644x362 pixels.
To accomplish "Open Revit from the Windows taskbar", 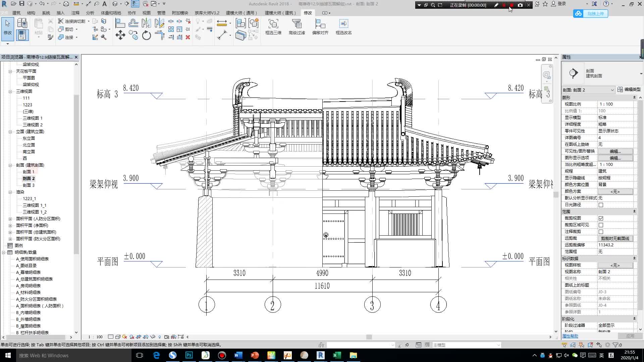I will point(320,355).
